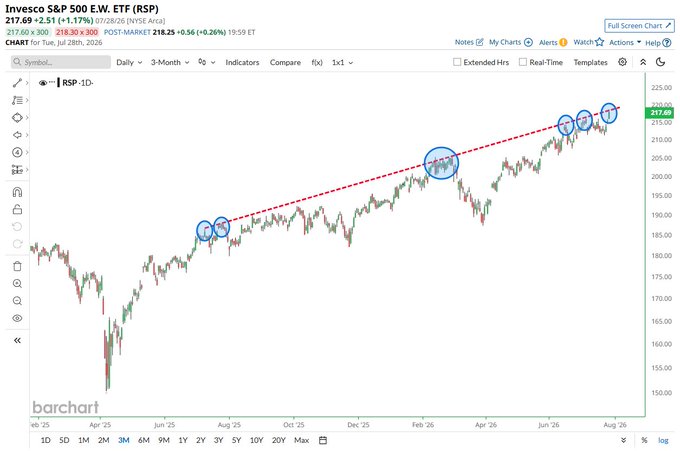
Task: Click the undo arrow icon
Action: coord(17,227)
